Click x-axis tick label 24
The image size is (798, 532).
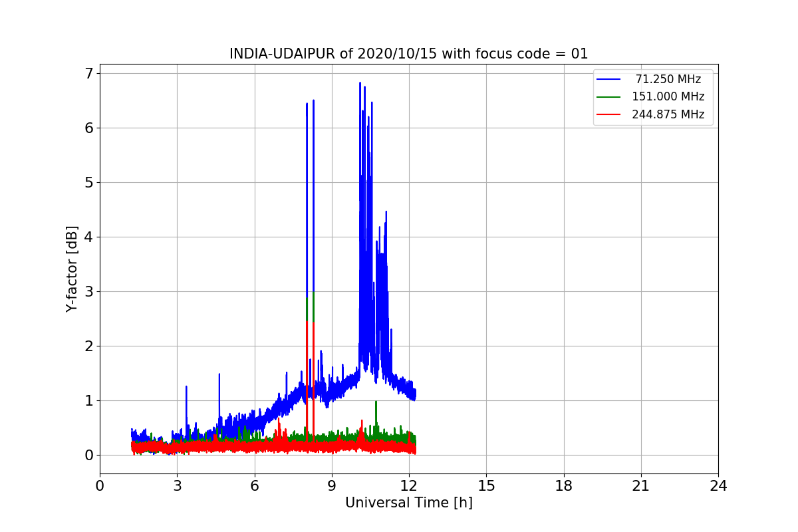[x=718, y=486]
